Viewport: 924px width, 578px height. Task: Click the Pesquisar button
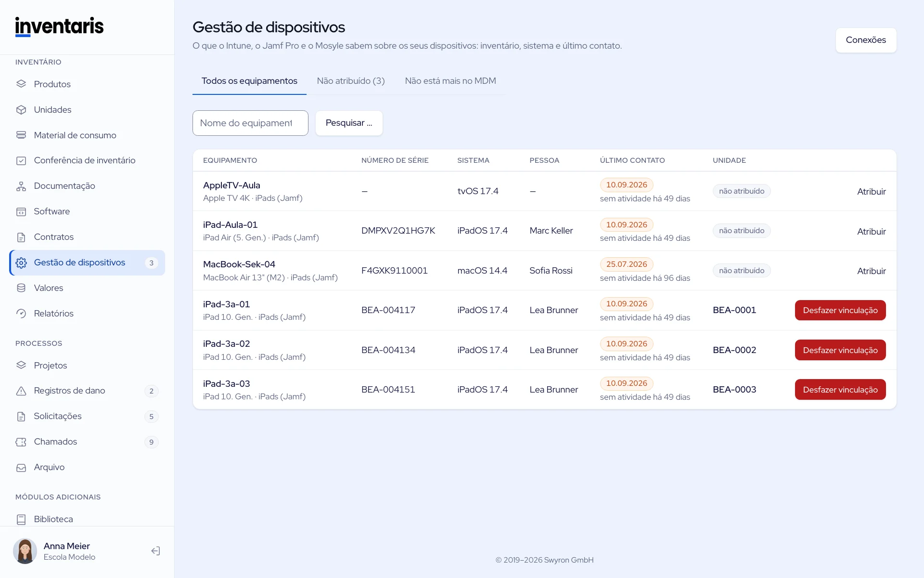pyautogui.click(x=349, y=123)
